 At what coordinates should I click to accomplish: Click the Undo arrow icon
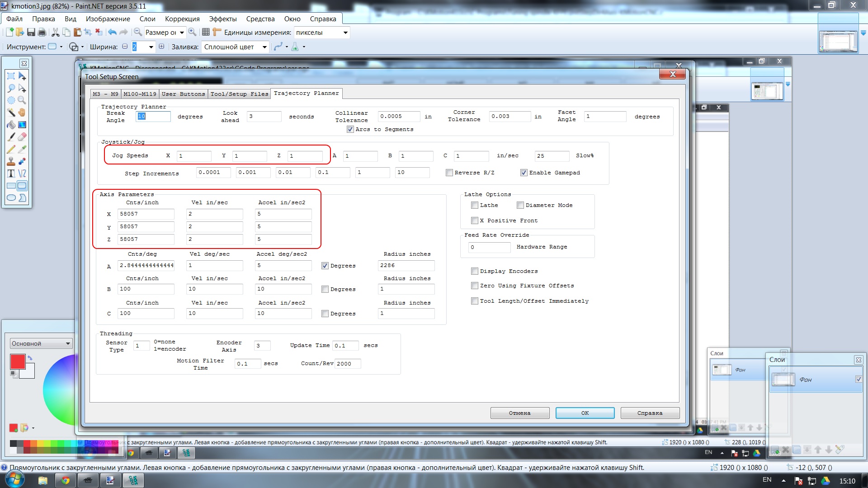pyautogui.click(x=112, y=32)
